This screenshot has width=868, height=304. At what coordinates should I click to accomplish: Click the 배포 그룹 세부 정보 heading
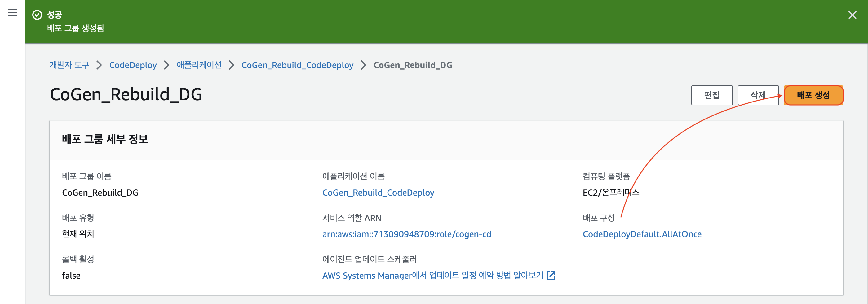click(x=105, y=139)
